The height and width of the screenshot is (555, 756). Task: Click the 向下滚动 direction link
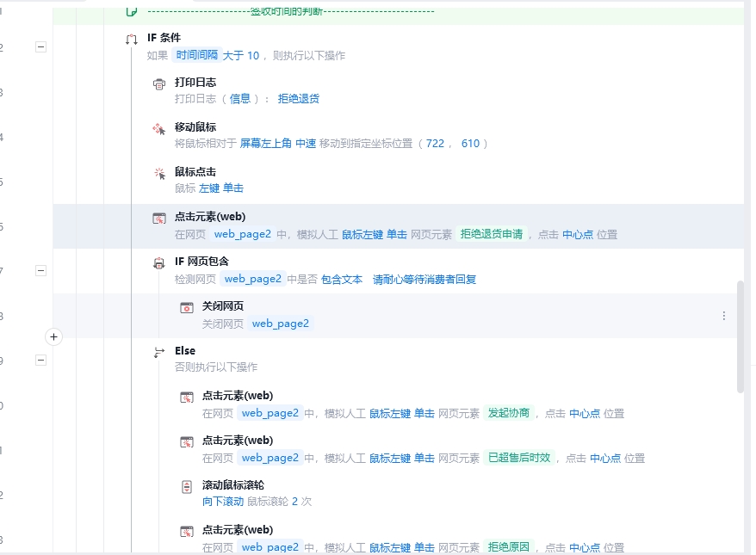click(223, 502)
